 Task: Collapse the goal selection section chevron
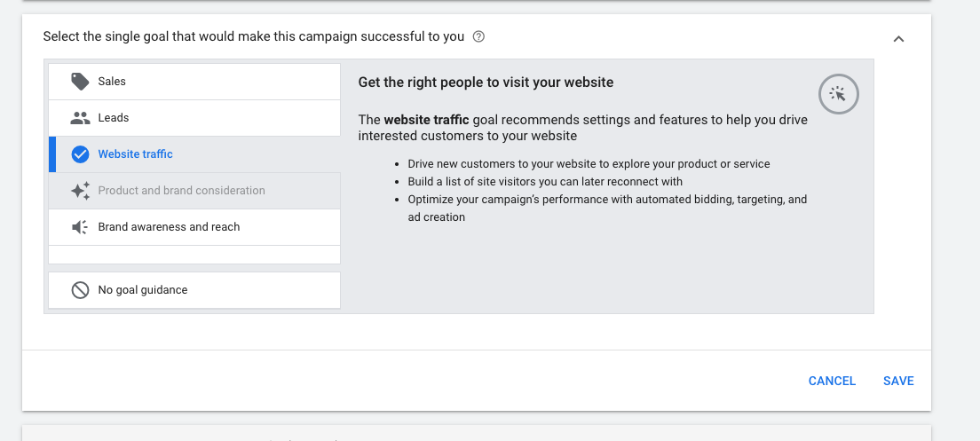(x=898, y=39)
